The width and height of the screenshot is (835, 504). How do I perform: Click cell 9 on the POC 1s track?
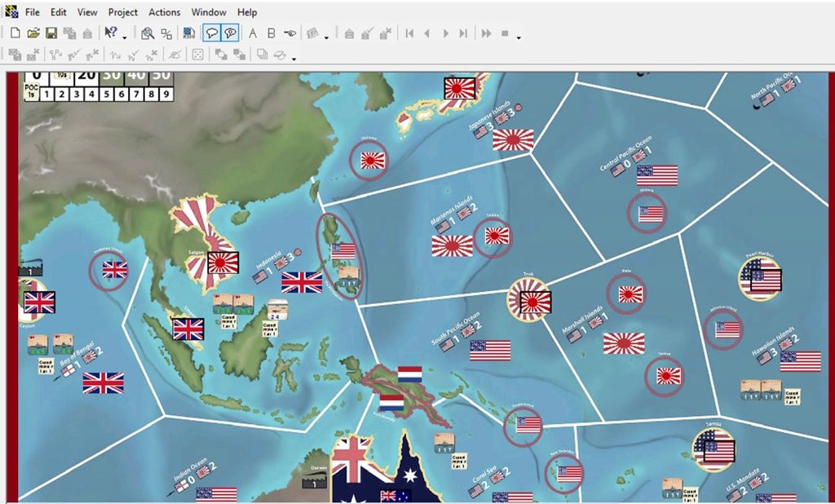(166, 95)
